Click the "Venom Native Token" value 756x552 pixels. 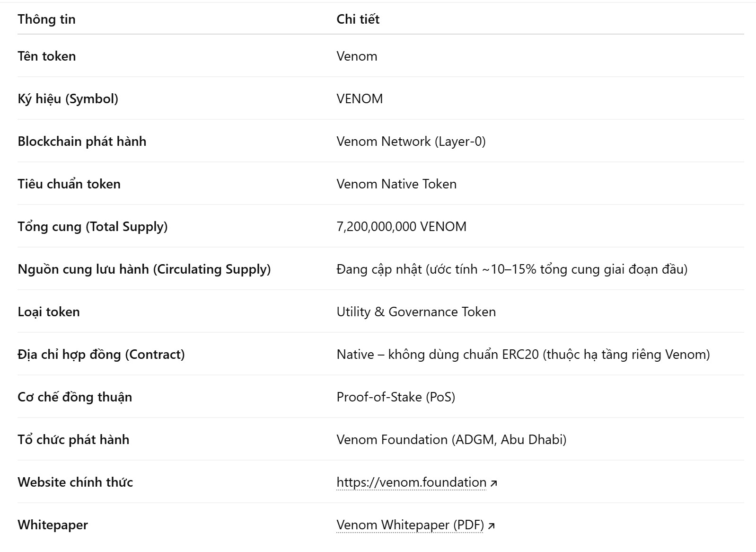396,184
